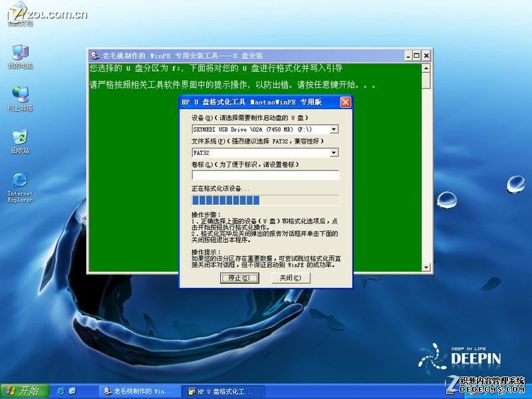Click the 关闭(C) button
Screen dimensions: 532x399
291,278
